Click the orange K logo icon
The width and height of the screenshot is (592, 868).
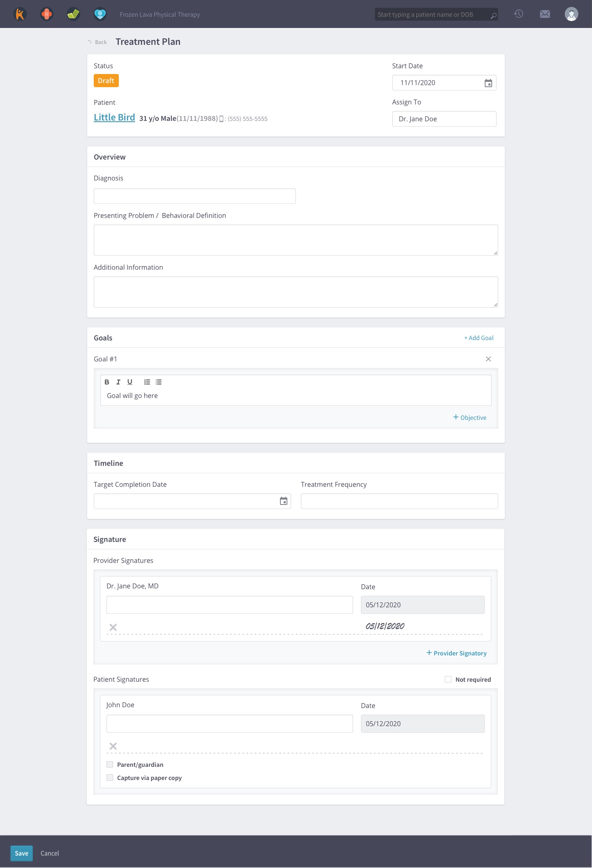(20, 14)
